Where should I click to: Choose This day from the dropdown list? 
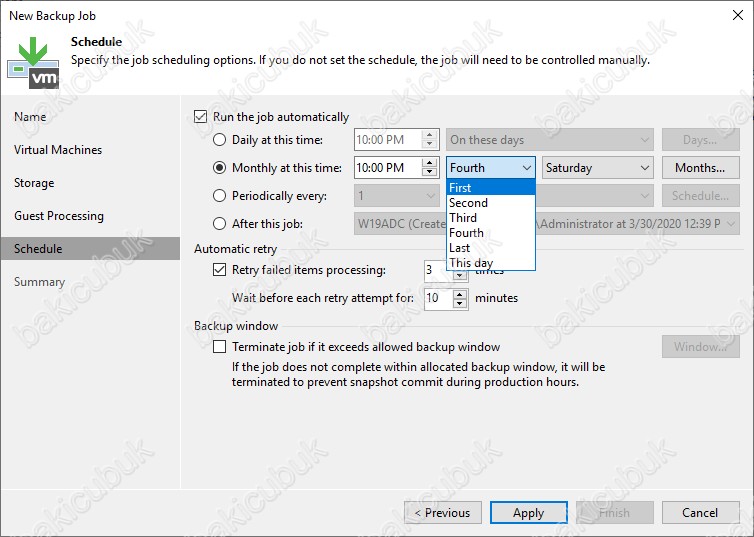[x=490, y=262]
